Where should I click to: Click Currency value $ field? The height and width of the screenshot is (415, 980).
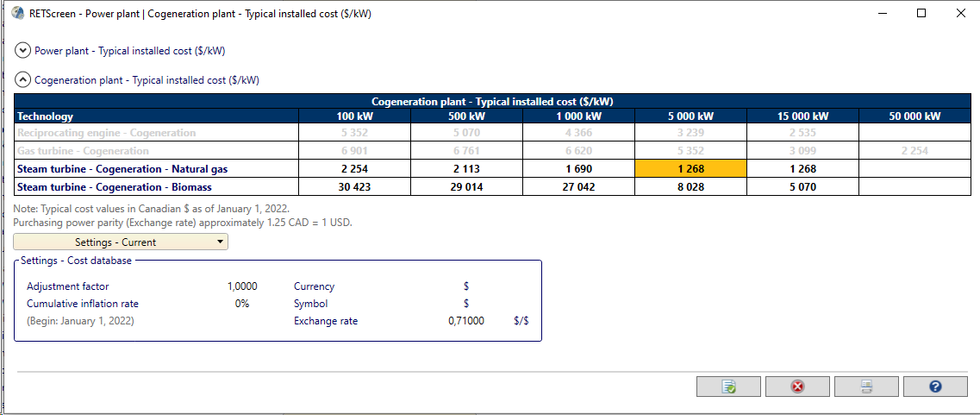[466, 286]
